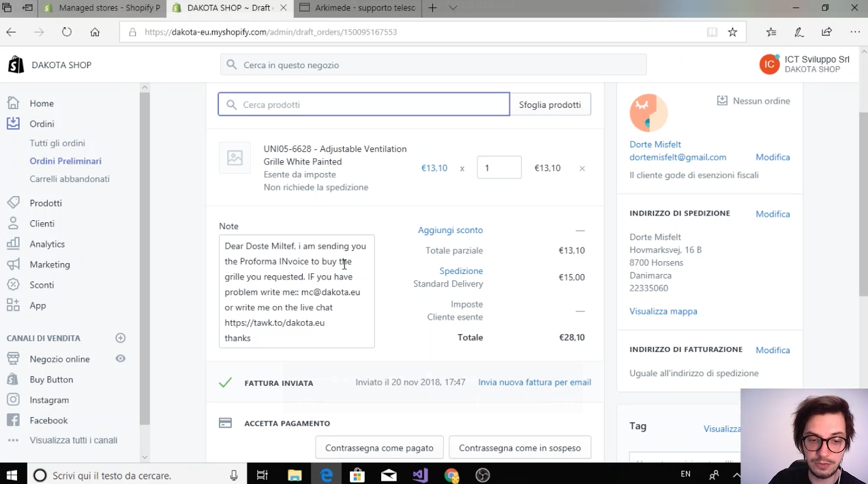Switch to Managed stores browser tab
The image size is (868, 484).
pyautogui.click(x=102, y=8)
